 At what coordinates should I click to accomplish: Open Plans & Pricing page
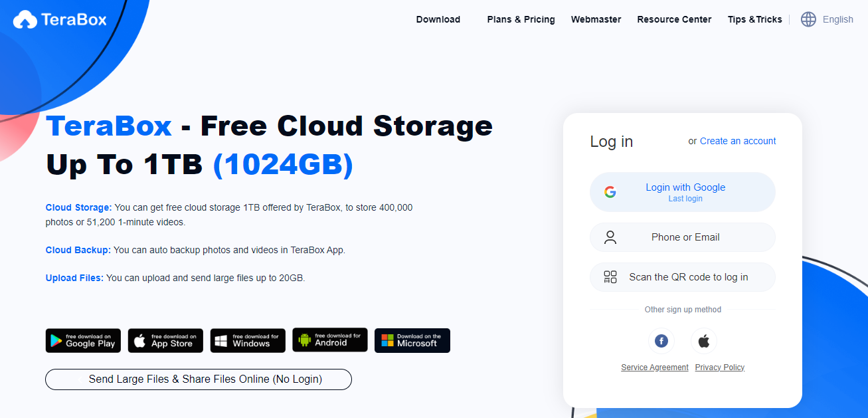(521, 19)
